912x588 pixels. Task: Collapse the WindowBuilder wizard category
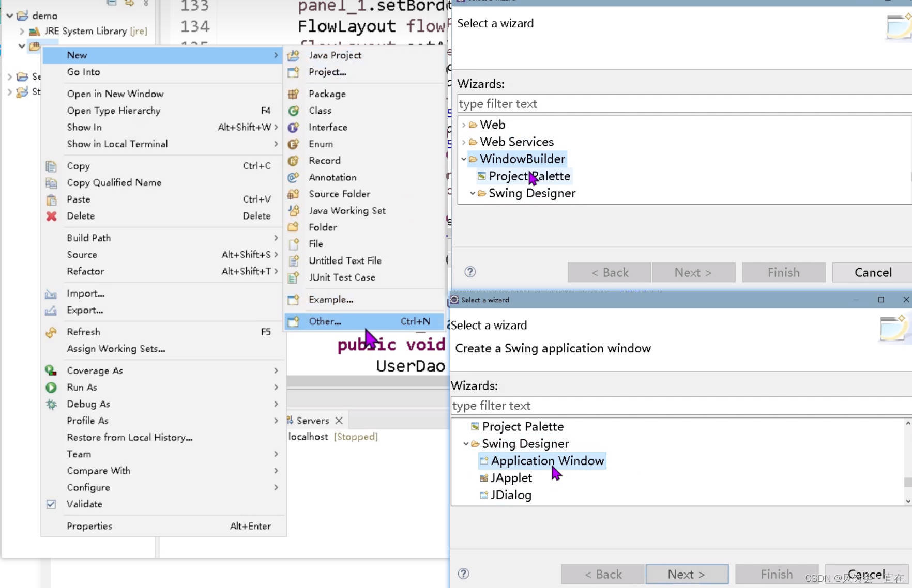coord(464,159)
